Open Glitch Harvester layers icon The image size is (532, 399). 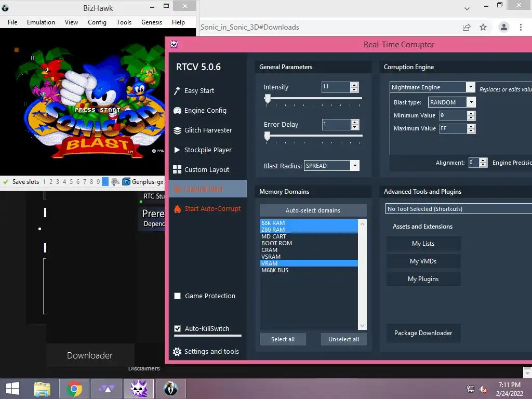coord(177,130)
